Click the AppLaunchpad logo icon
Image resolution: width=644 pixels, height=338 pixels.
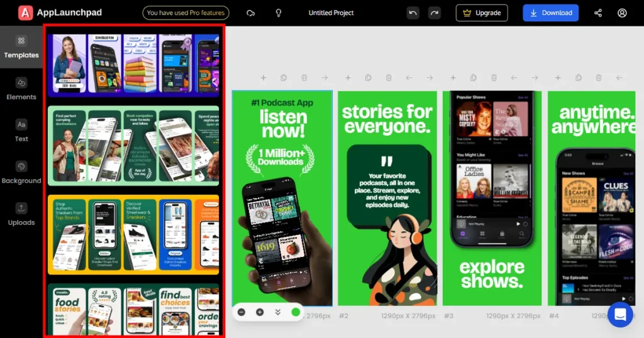click(x=25, y=13)
